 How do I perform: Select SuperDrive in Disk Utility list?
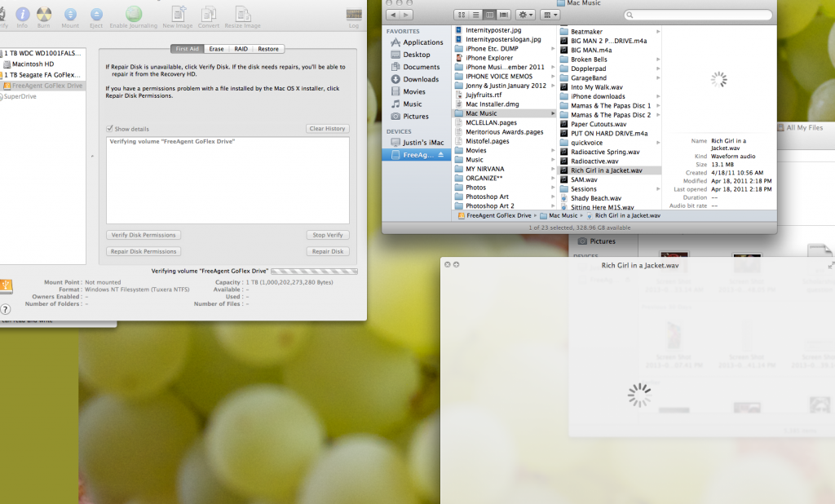click(20, 96)
